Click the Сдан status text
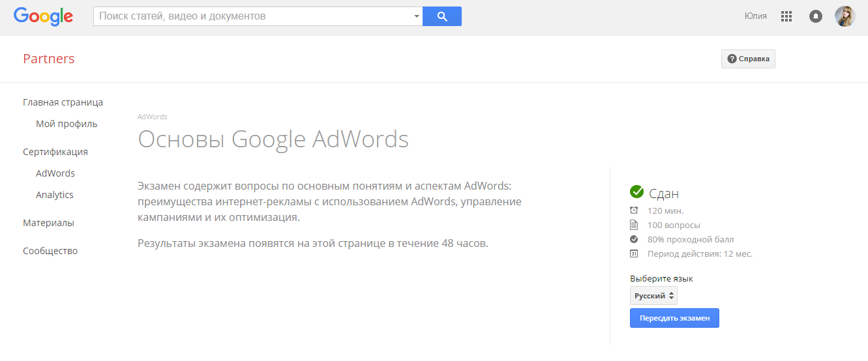Screen dimensions: 868x361 coord(664,194)
